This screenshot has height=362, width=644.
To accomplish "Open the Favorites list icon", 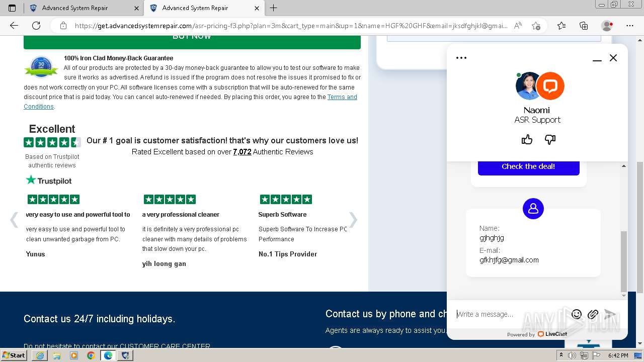I will pyautogui.click(x=561, y=26).
